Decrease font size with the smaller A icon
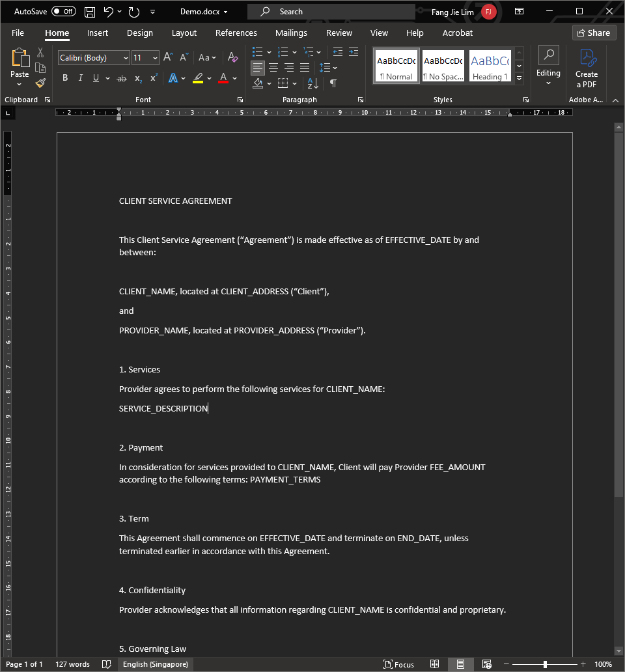The image size is (625, 672). click(184, 57)
